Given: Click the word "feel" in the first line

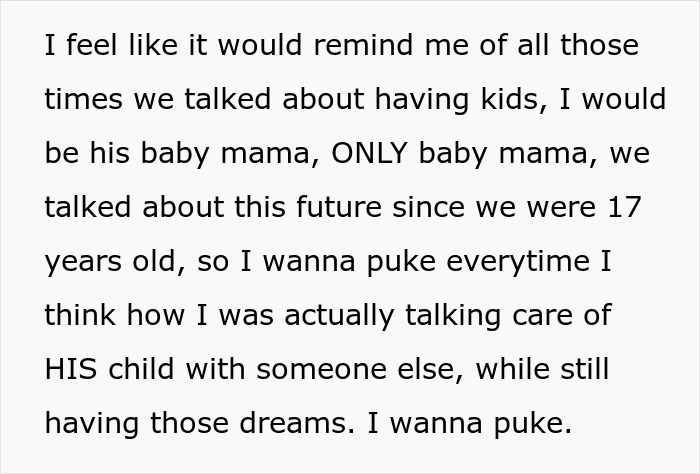Looking at the screenshot, I should click(x=93, y=45).
